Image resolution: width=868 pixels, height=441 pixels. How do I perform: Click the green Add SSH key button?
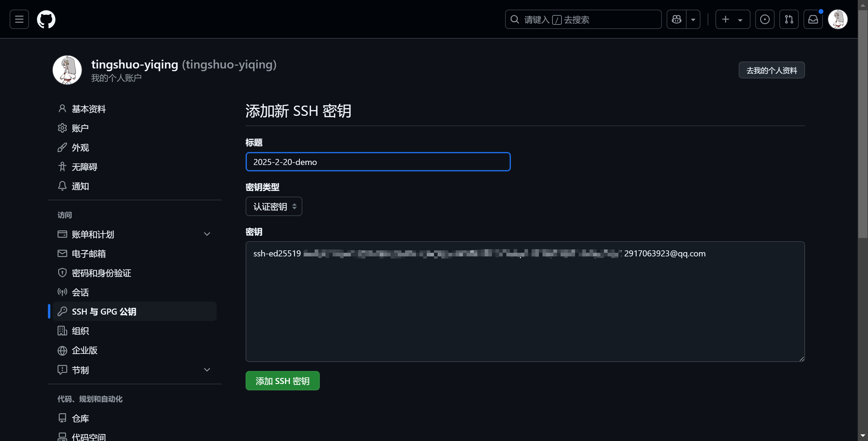point(282,381)
